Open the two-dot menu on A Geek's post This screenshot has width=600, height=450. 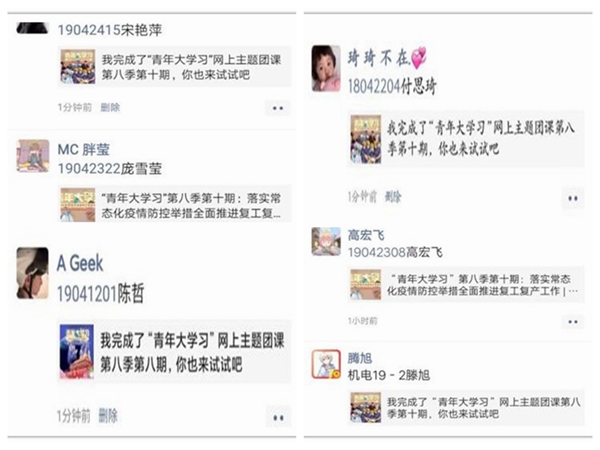278,417
